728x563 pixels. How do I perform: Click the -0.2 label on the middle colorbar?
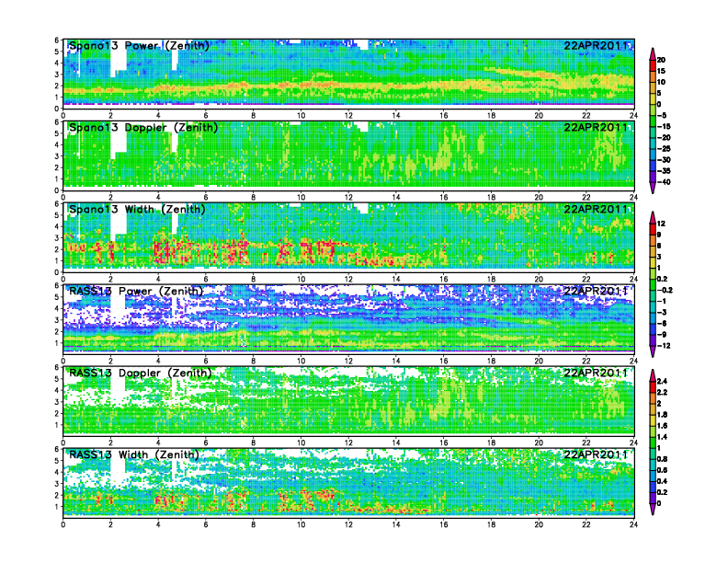(665, 290)
